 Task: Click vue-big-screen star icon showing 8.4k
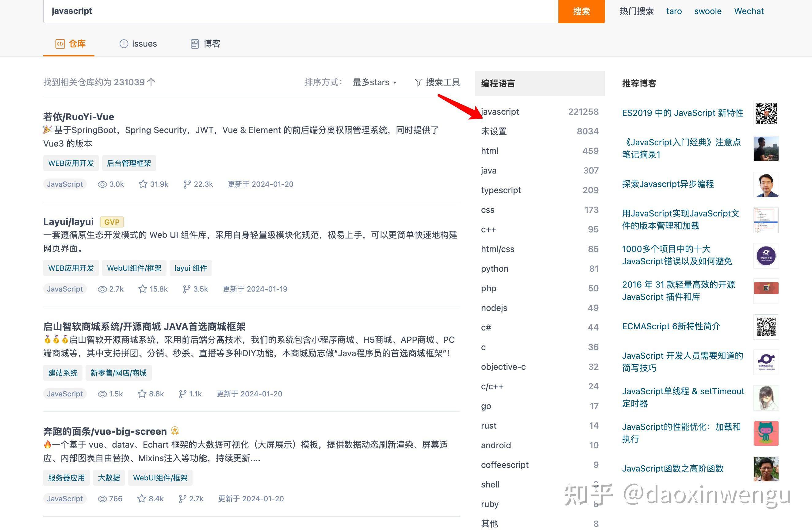[x=142, y=499]
